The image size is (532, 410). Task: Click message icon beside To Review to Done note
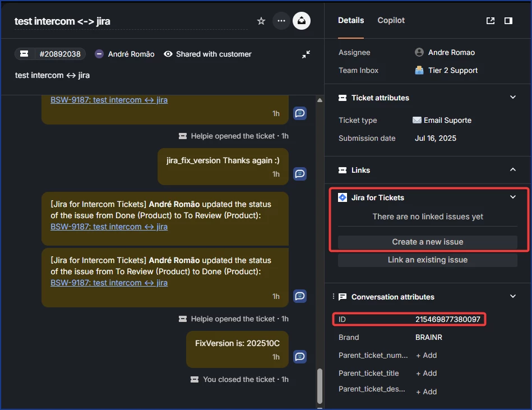tap(300, 296)
